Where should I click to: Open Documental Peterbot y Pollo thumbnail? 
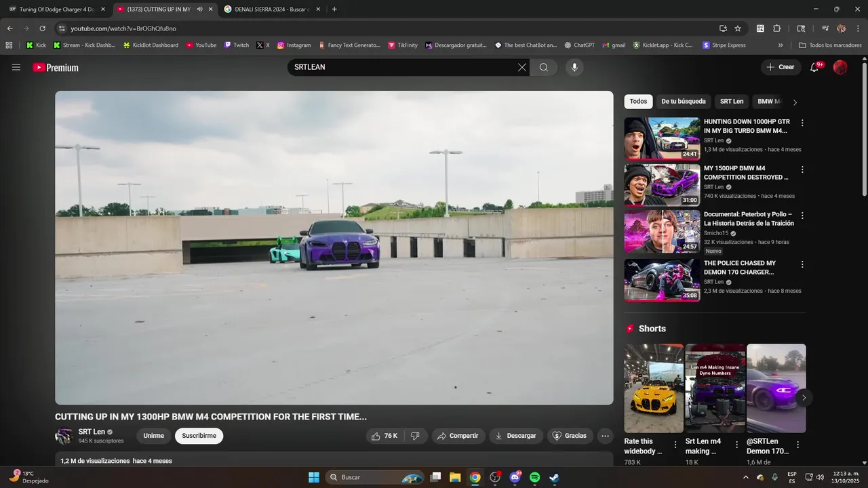pyautogui.click(x=662, y=231)
